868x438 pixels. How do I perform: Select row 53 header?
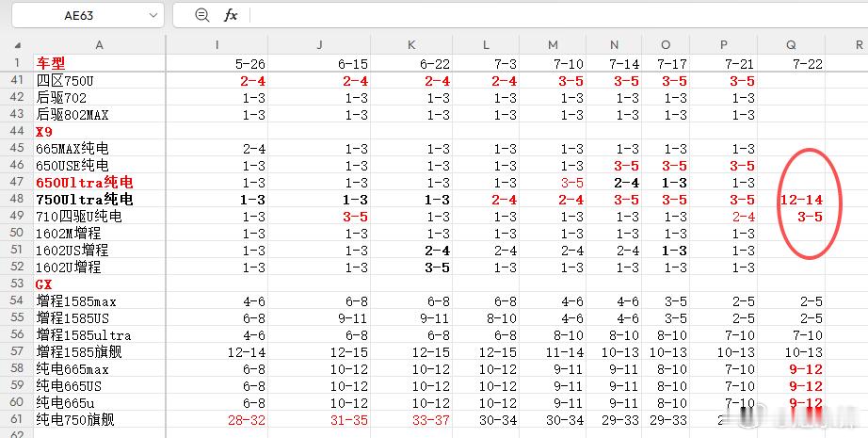coord(17,284)
